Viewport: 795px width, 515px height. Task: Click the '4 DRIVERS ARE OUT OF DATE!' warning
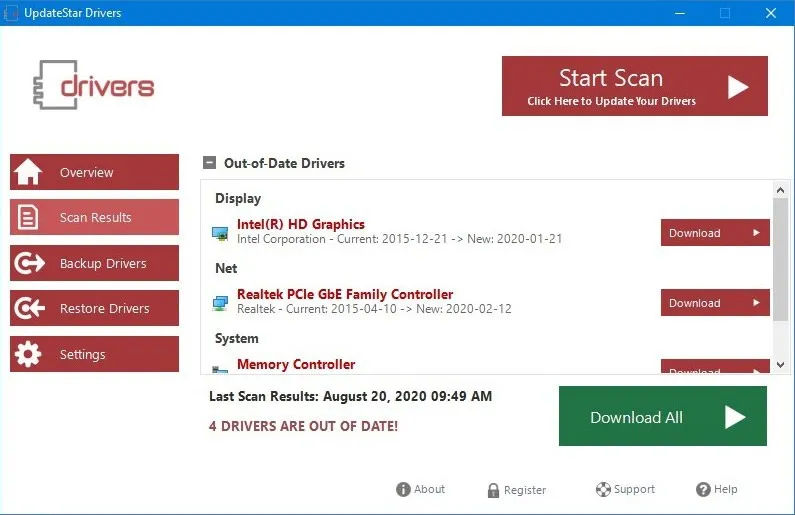(303, 426)
